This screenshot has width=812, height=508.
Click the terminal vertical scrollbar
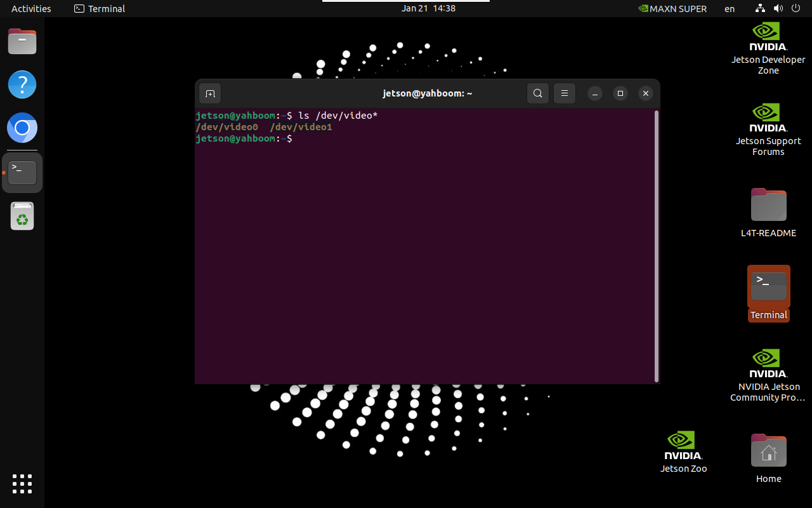[x=656, y=246]
